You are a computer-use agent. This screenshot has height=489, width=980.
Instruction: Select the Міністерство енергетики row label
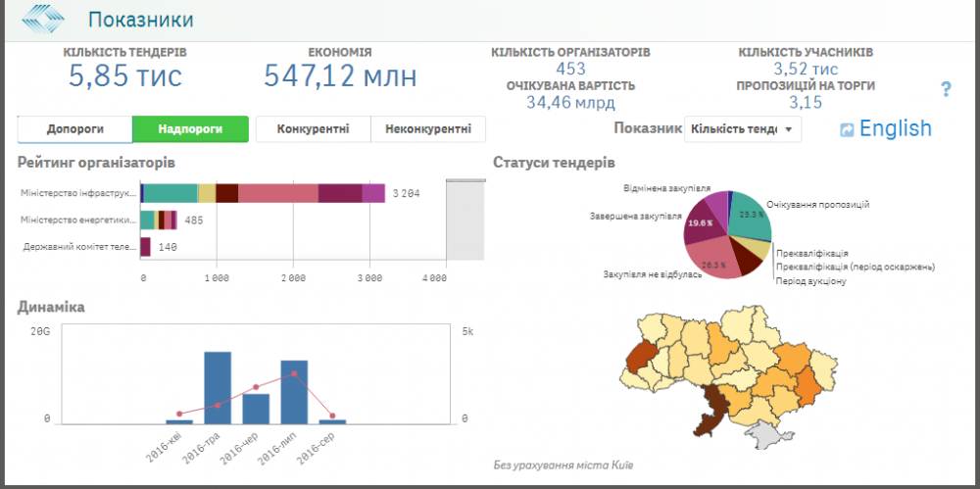pyautogui.click(x=78, y=220)
